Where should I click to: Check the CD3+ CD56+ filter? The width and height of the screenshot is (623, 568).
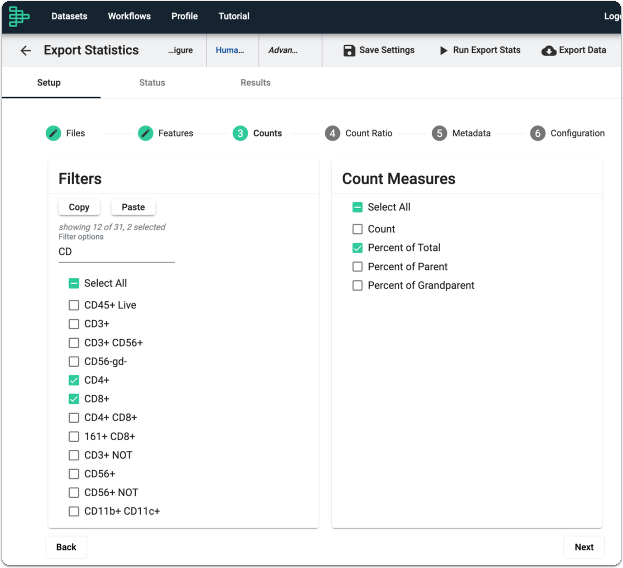click(x=74, y=343)
